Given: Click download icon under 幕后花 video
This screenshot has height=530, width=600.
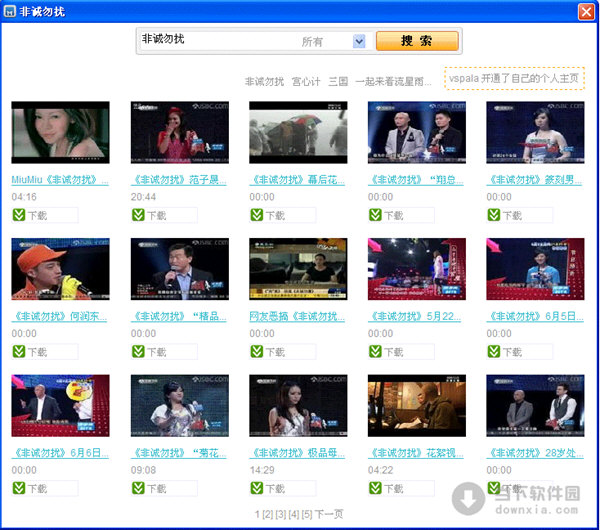Looking at the screenshot, I should coord(256,215).
